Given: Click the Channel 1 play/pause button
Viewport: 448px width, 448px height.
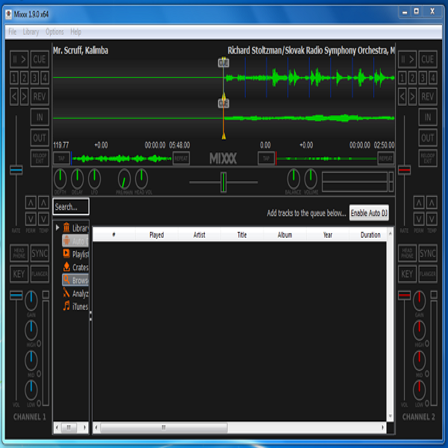Looking at the screenshot, I should point(19,59).
